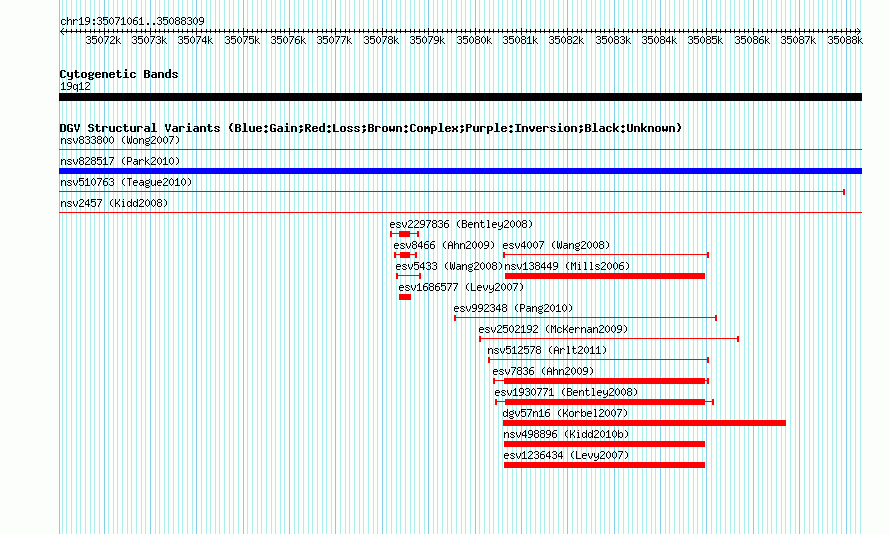Click the esv1686577 (Levy2007) label

tap(461, 287)
